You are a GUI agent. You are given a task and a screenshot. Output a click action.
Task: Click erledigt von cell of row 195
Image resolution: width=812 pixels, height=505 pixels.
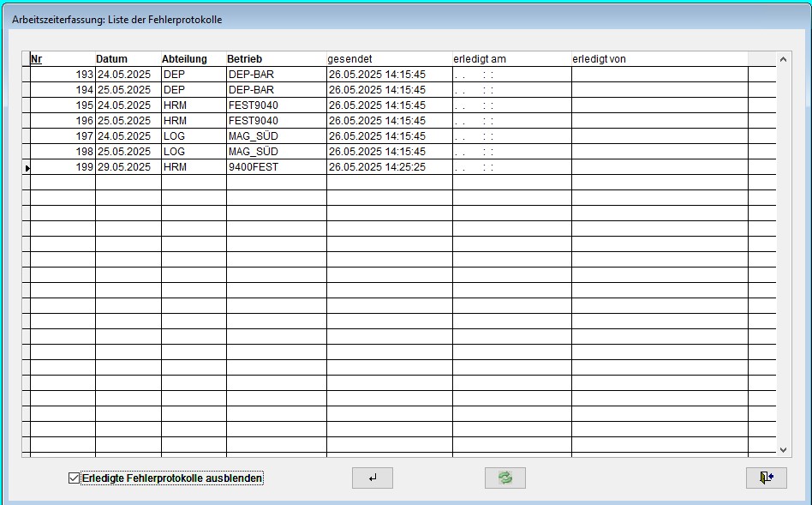pos(660,105)
